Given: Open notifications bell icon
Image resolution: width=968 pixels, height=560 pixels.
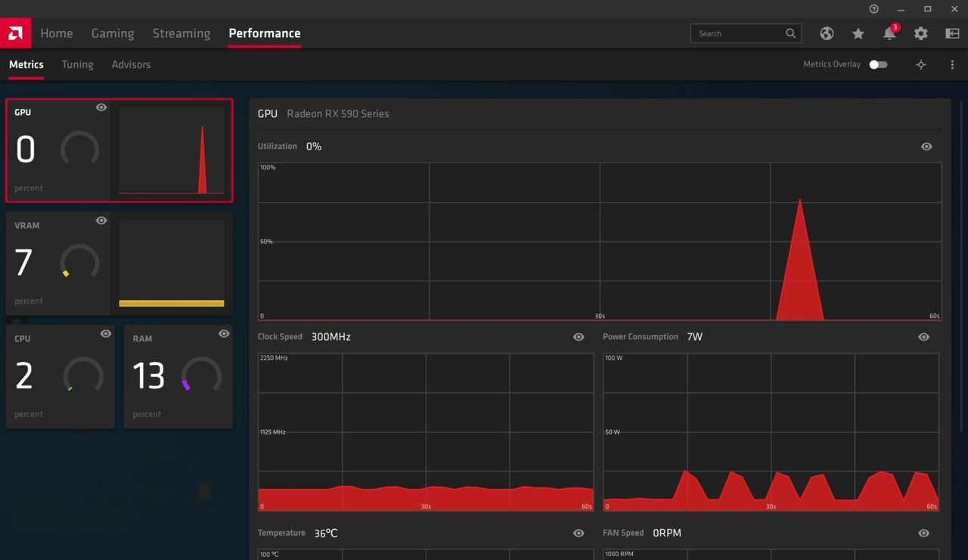Looking at the screenshot, I should (890, 33).
